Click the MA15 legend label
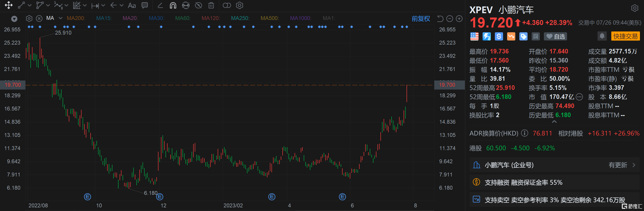 [x=104, y=18]
